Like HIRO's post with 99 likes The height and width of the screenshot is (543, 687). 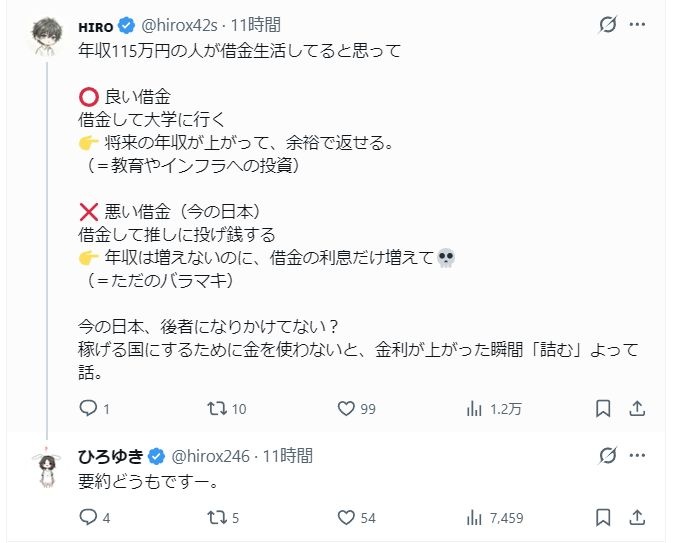point(346,408)
